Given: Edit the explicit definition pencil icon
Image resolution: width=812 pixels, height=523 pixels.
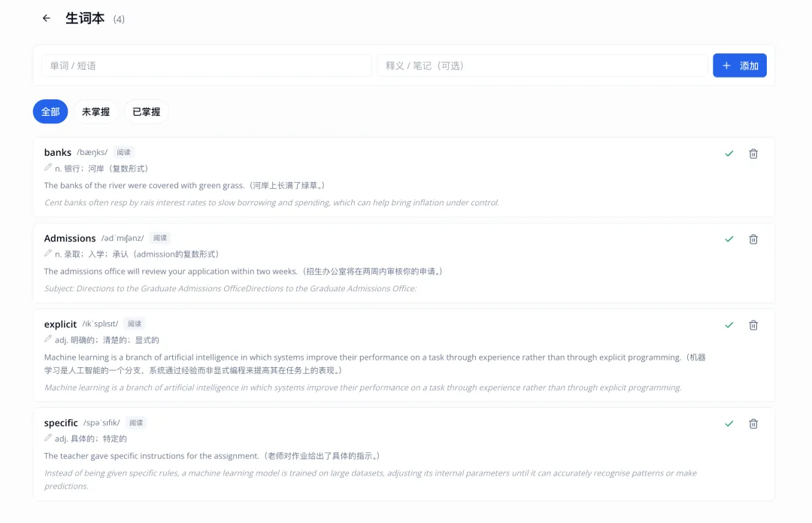Looking at the screenshot, I should 48,339.
